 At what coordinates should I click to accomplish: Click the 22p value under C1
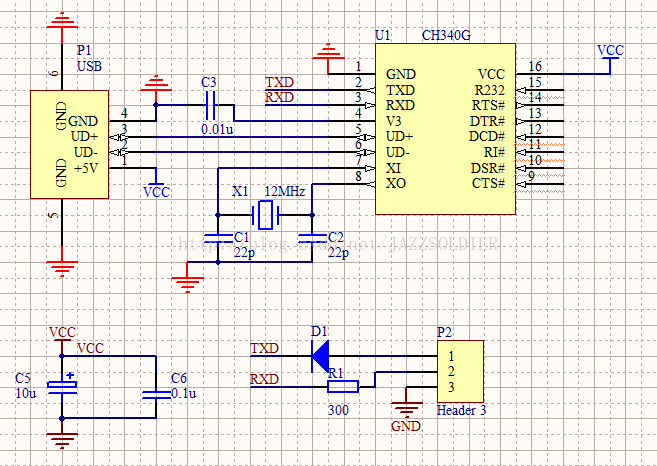(244, 253)
